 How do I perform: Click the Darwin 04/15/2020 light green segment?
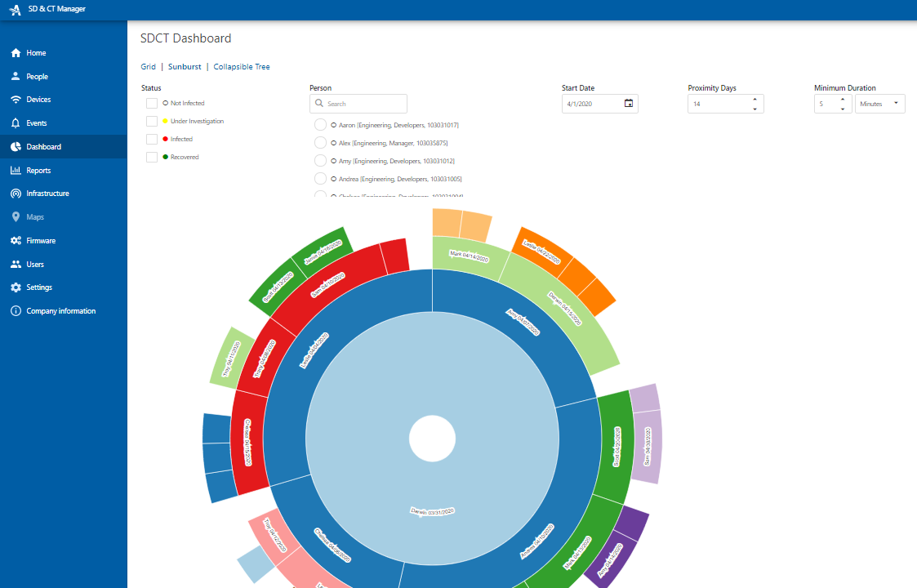pos(563,309)
